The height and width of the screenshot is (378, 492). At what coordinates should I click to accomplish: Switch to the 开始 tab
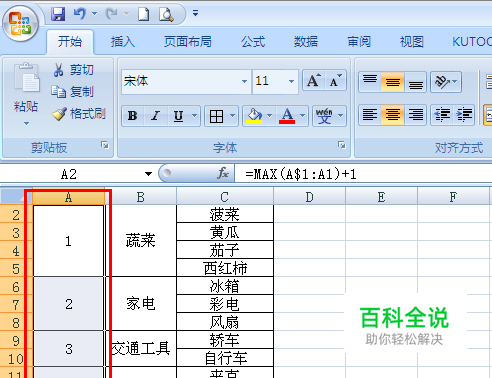tap(70, 42)
